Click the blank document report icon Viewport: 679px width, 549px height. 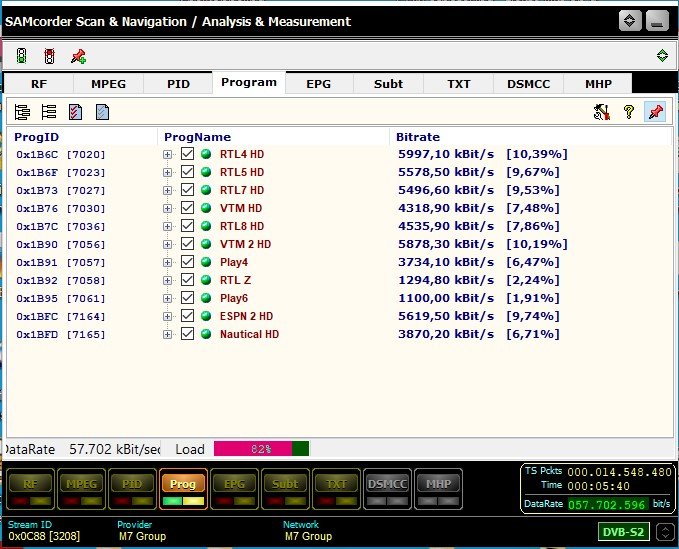click(x=102, y=112)
